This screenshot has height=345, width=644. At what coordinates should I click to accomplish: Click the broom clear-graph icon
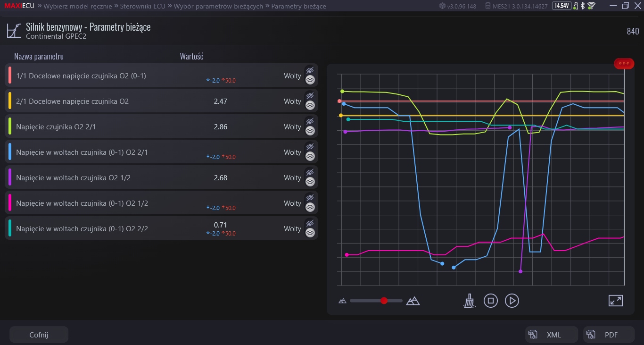point(469,301)
